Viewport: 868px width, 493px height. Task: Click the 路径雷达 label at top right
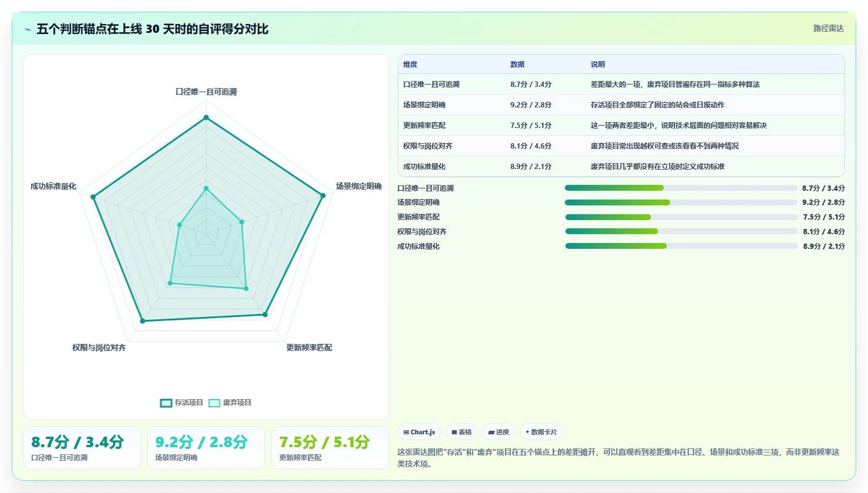(x=828, y=28)
